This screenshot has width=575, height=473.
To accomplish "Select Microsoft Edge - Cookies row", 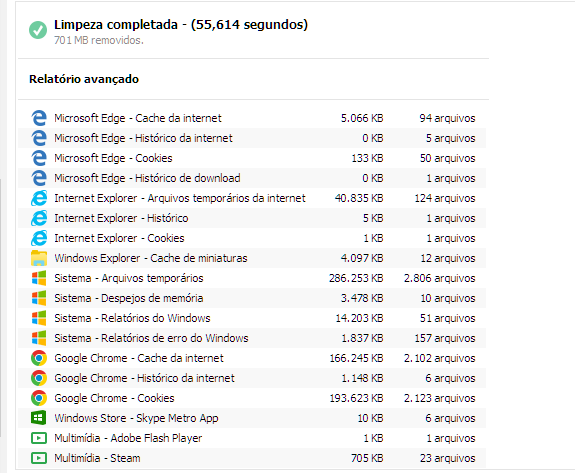I will pos(252,158).
